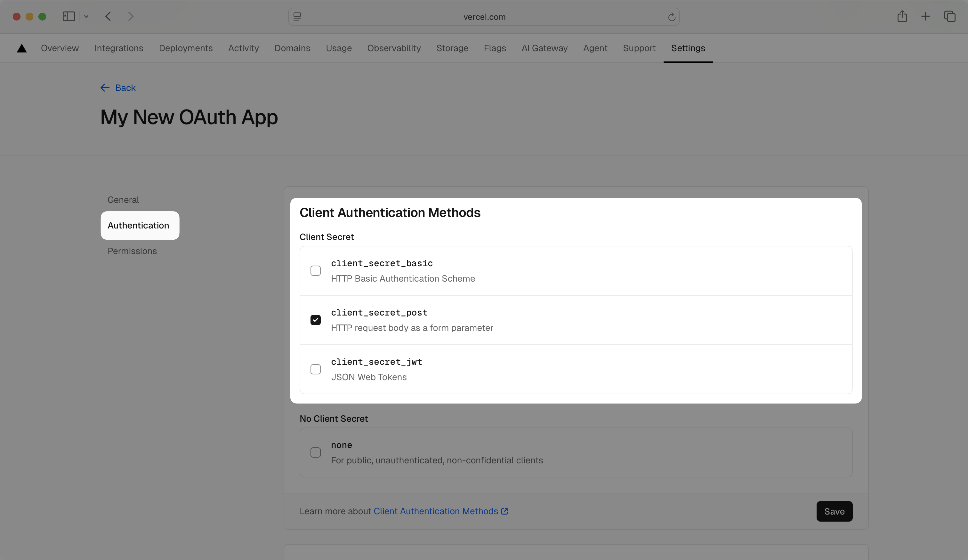Check the none authentication method
Viewport: 968px width, 560px height.
click(x=315, y=452)
